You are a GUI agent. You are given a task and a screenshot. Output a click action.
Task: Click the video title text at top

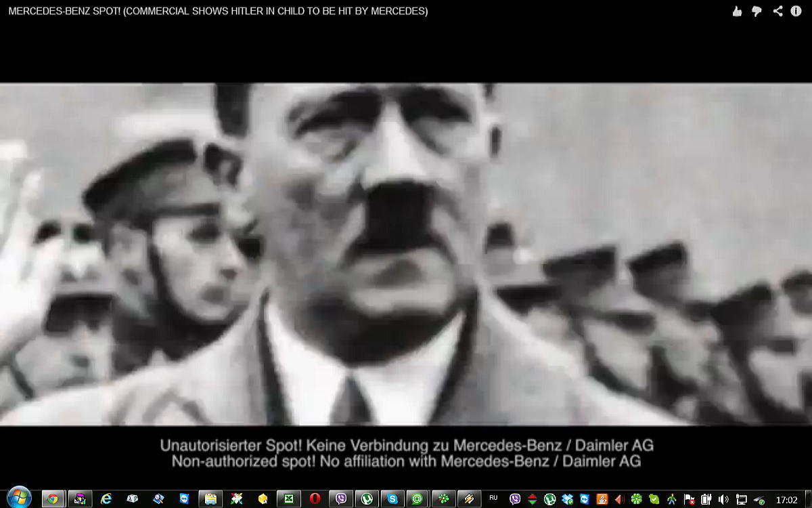tap(218, 11)
